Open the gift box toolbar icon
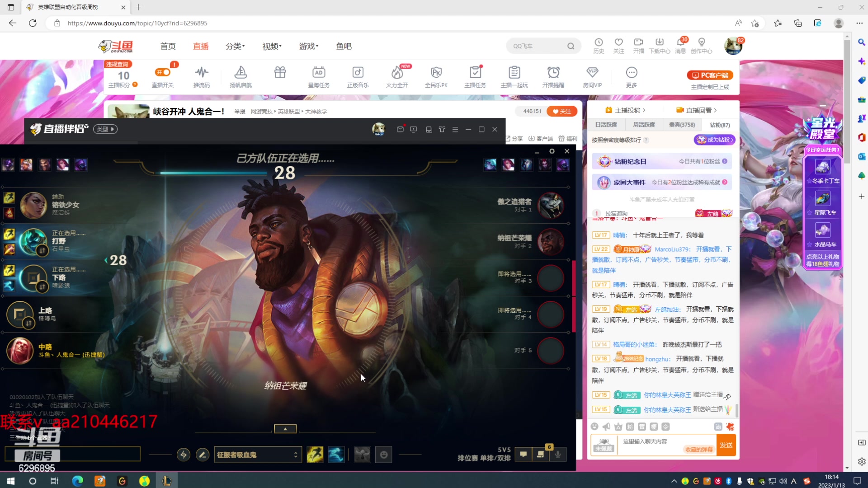 280,72
